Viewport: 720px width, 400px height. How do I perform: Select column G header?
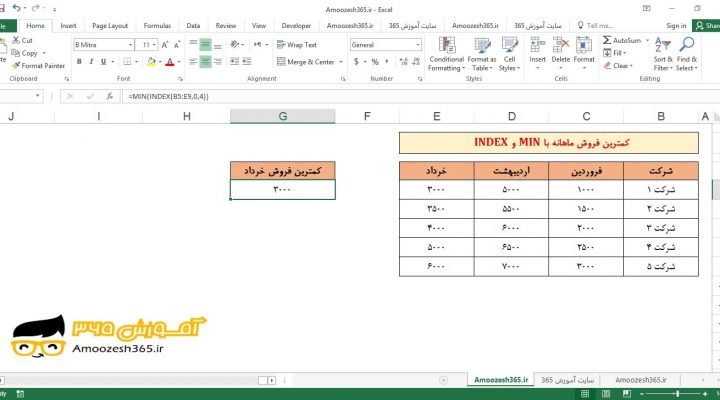point(283,116)
